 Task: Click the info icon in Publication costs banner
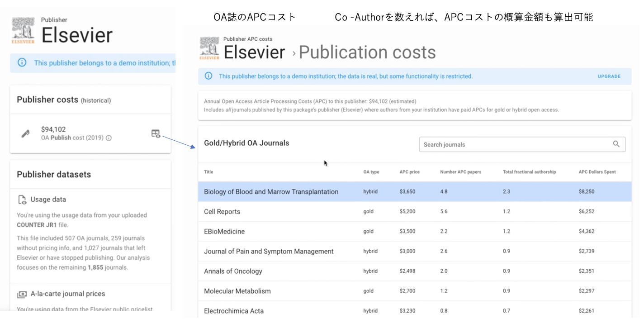(x=208, y=76)
